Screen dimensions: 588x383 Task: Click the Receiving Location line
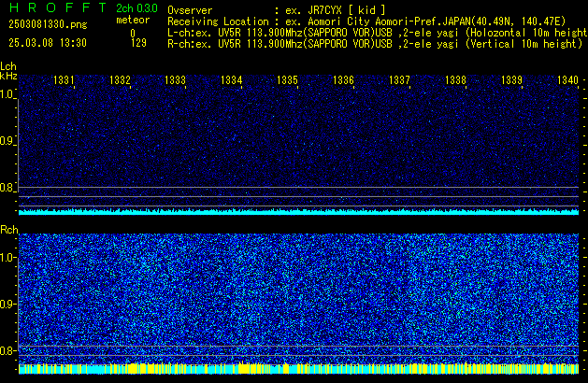(x=366, y=21)
